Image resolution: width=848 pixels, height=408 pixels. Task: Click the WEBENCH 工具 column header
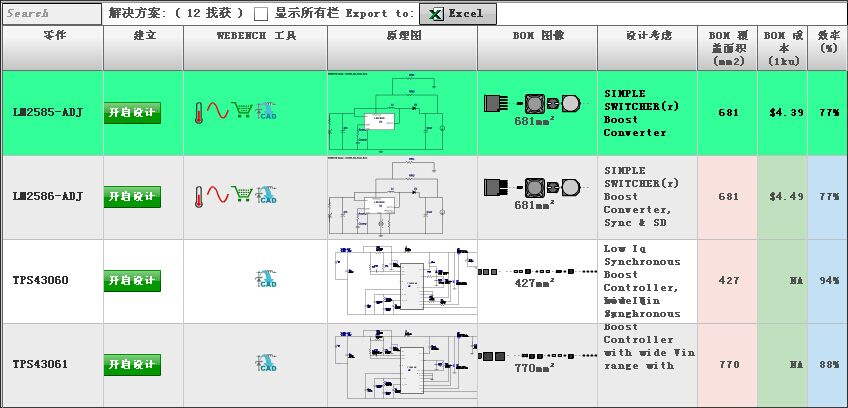[x=255, y=48]
